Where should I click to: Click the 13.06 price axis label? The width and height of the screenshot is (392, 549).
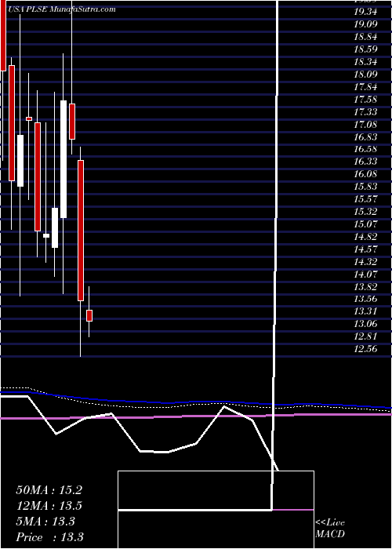coord(365,324)
